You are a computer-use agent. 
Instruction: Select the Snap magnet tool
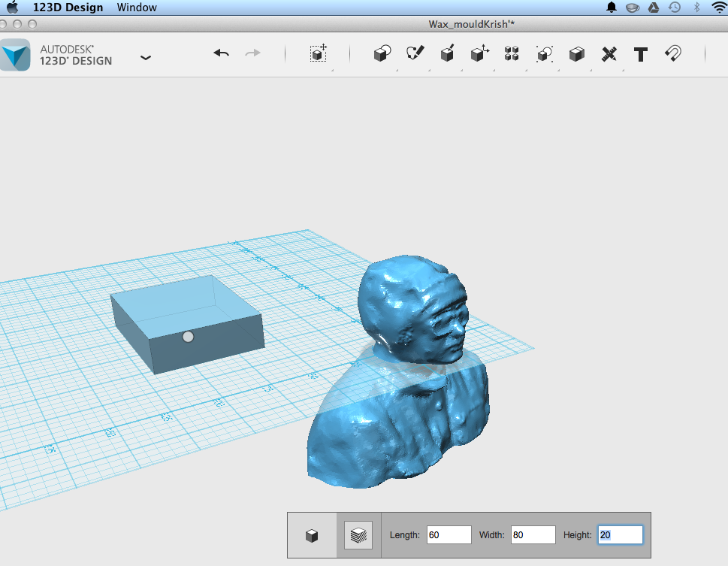point(672,53)
